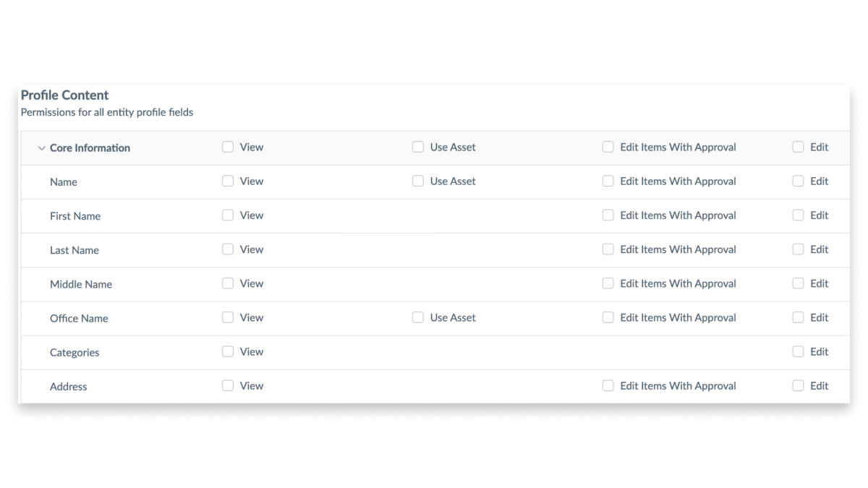Check Use Asset for Core Information
Screen dimensions: 868x488
click(x=418, y=147)
